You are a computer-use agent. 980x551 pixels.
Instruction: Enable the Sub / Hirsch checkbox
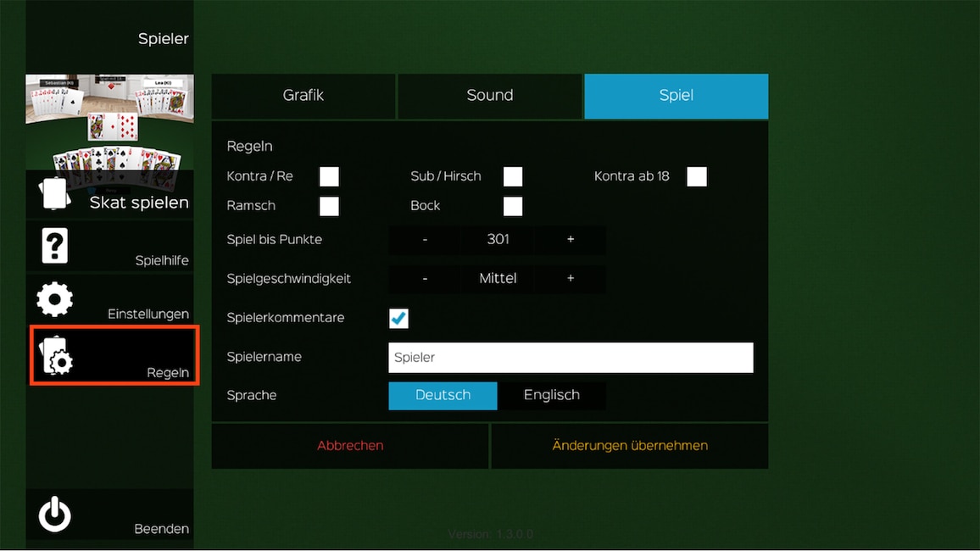(x=513, y=177)
